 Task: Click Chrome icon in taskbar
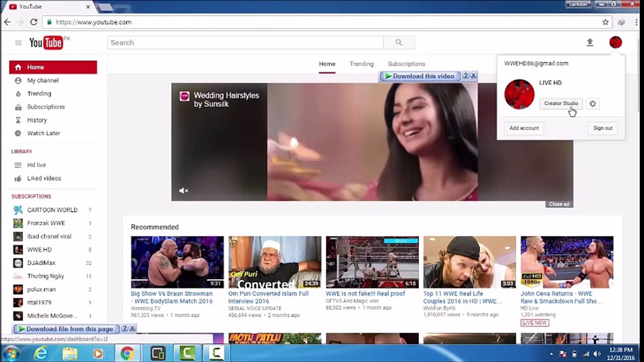click(x=127, y=354)
